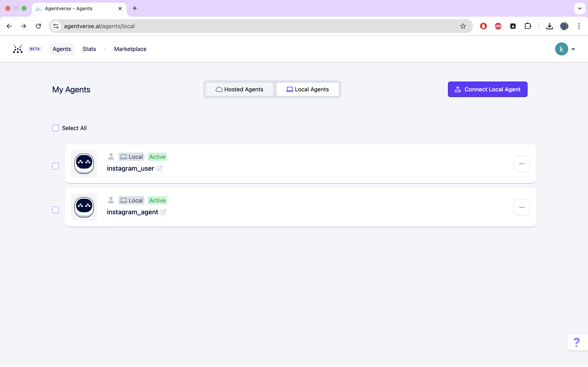
Task: Tick the checkbox for instagram_agent
Action: coord(56,210)
